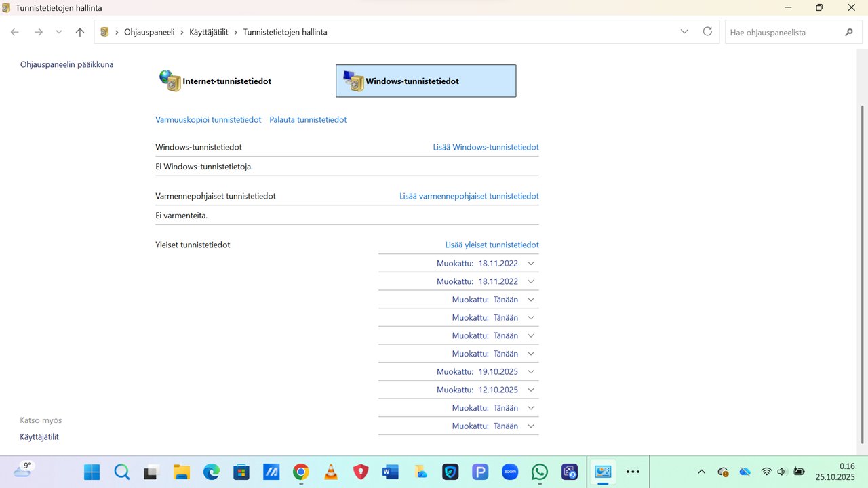Launch VLC media player from the taskbar

(330, 472)
